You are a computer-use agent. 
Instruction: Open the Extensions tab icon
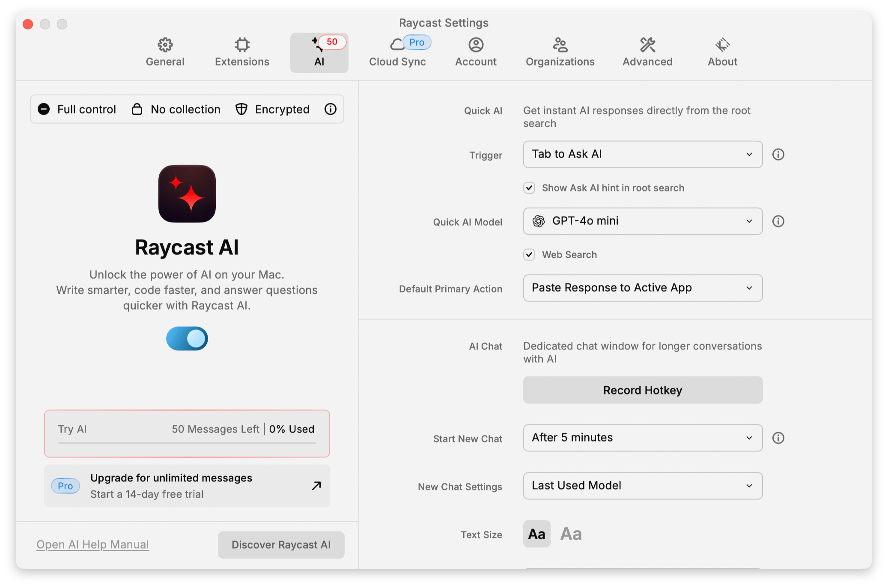pos(242,45)
